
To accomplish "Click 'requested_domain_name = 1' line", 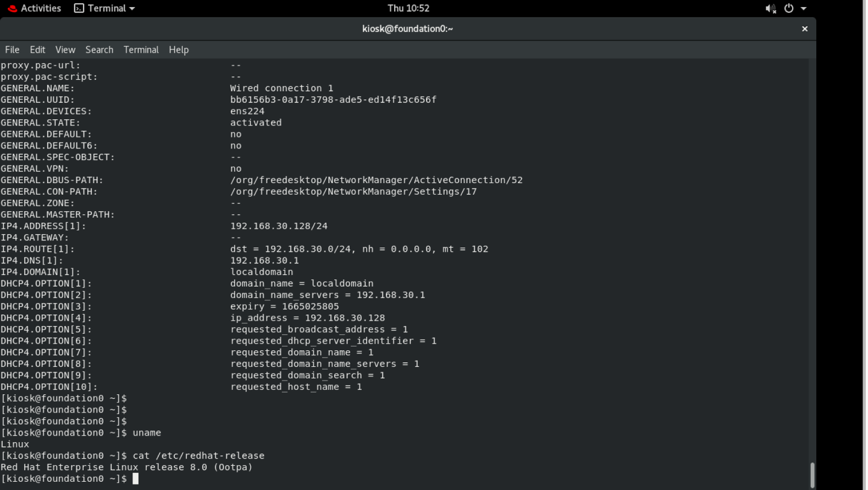I will pos(302,353).
